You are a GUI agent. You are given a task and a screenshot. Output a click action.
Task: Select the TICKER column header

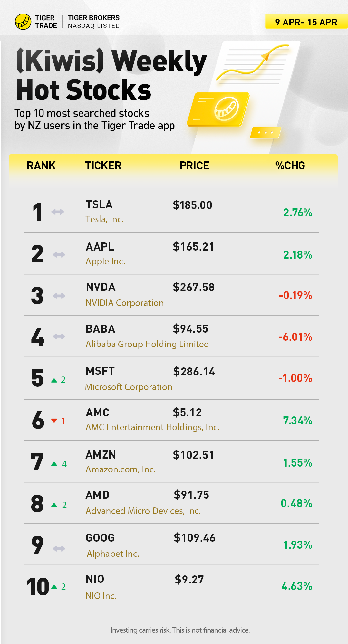click(x=103, y=166)
